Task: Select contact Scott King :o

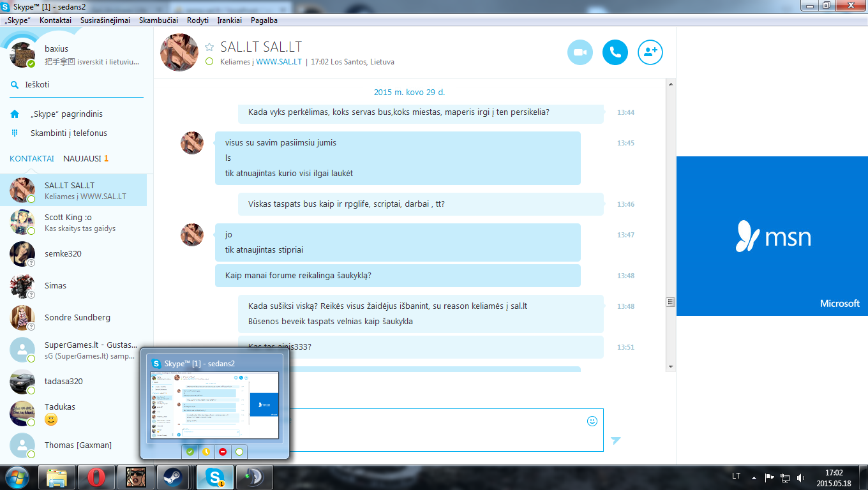Action: (73, 222)
